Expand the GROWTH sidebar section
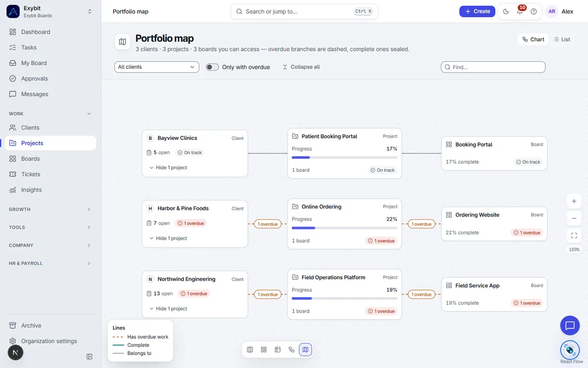 [x=50, y=210]
